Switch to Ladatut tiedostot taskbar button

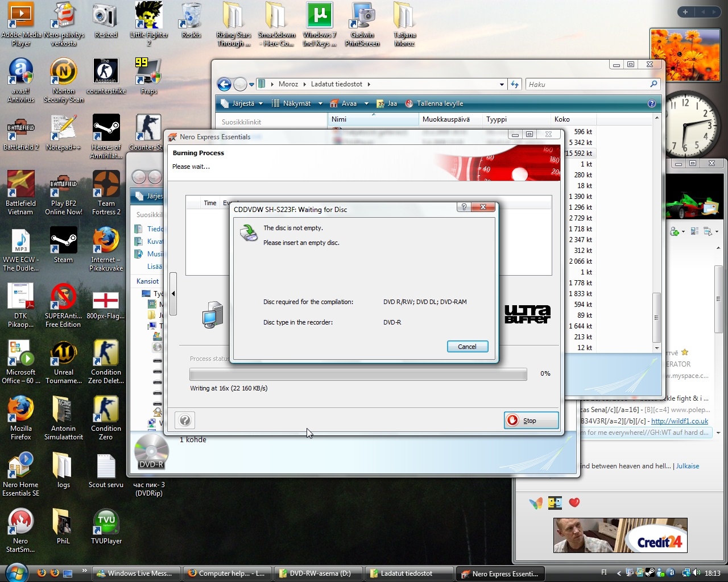coord(409,573)
